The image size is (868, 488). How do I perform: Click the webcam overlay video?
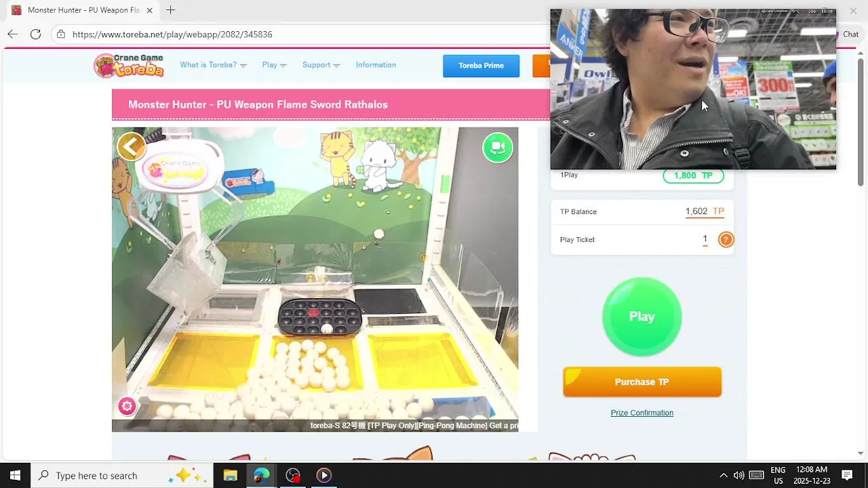pos(693,89)
